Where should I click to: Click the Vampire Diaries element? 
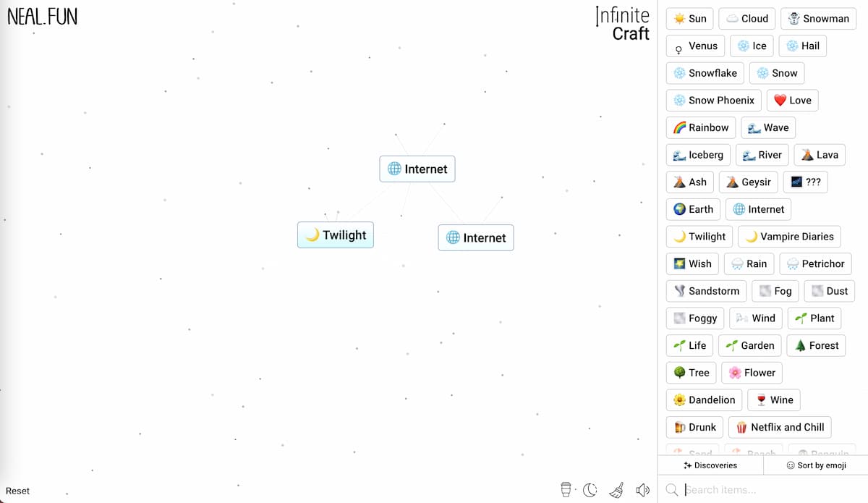click(789, 237)
